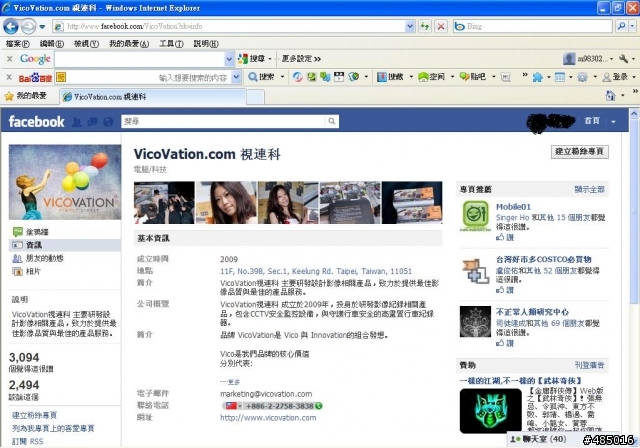The width and height of the screenshot is (640, 448).
Task: Click the Baidu toolbar search magnifier icon
Action: [x=253, y=77]
